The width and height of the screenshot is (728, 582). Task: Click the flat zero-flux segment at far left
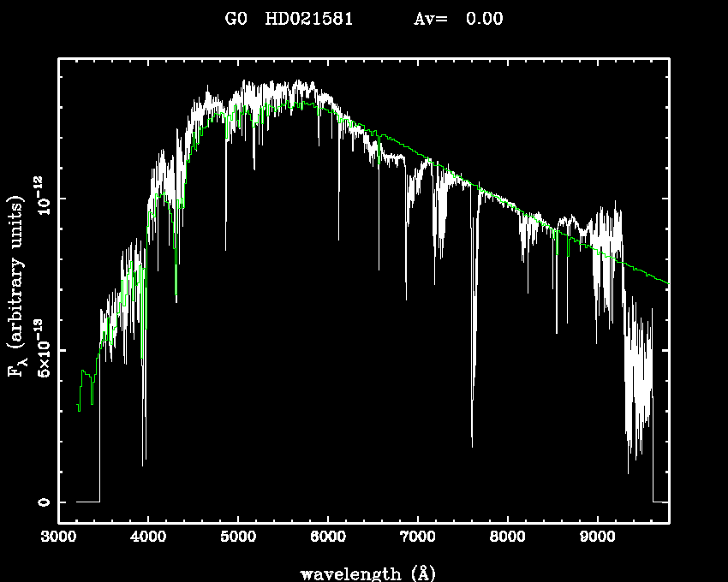[x=87, y=502]
